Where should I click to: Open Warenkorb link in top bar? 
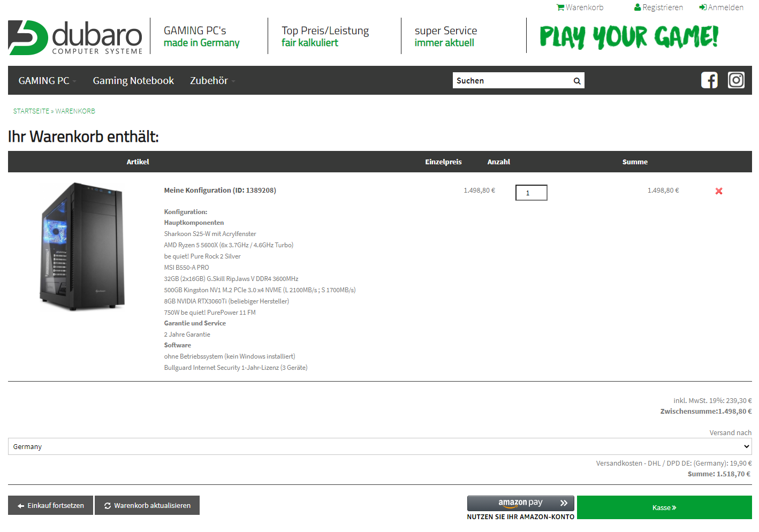[x=585, y=7]
